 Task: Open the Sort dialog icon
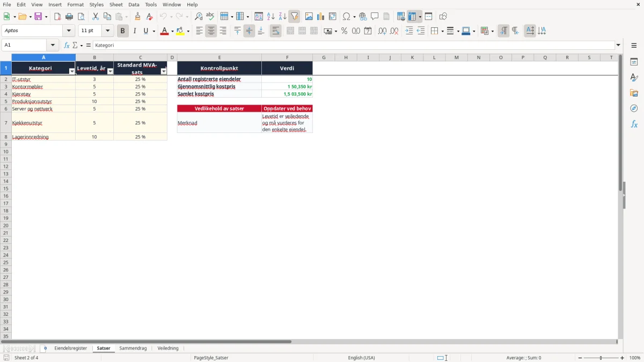tap(259, 17)
